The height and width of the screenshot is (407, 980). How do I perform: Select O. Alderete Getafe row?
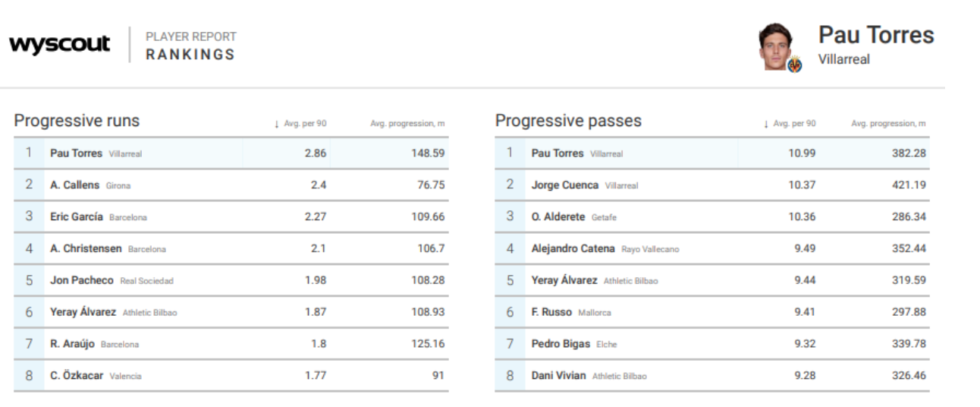tap(712, 217)
